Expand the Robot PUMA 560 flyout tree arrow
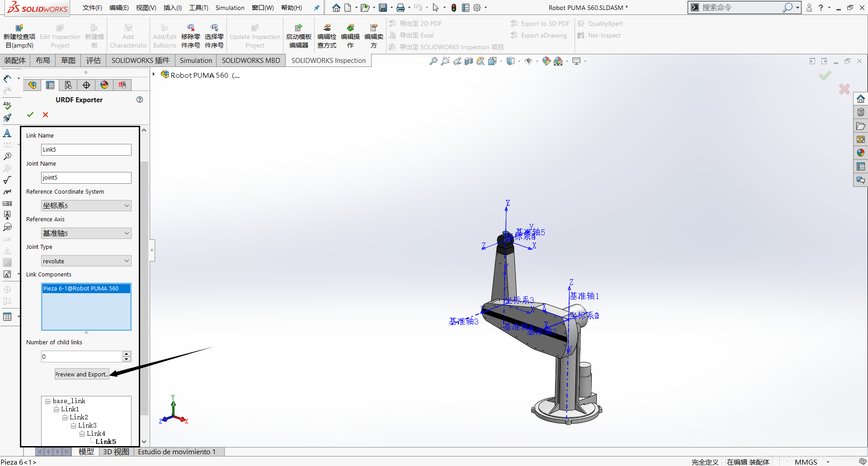The image size is (868, 466). (154, 75)
